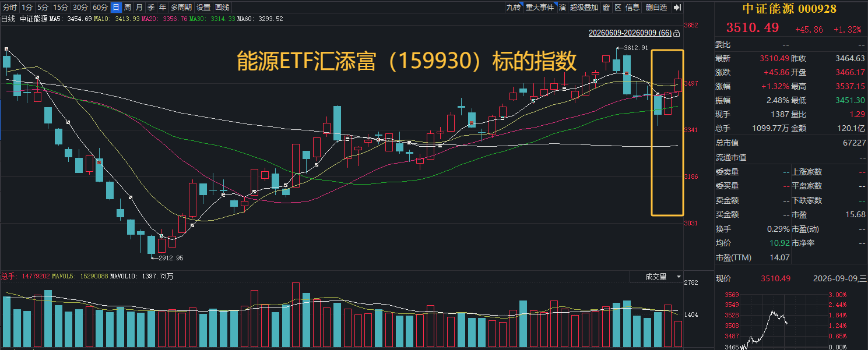Select the 日 daily K-line tab

click(115, 8)
